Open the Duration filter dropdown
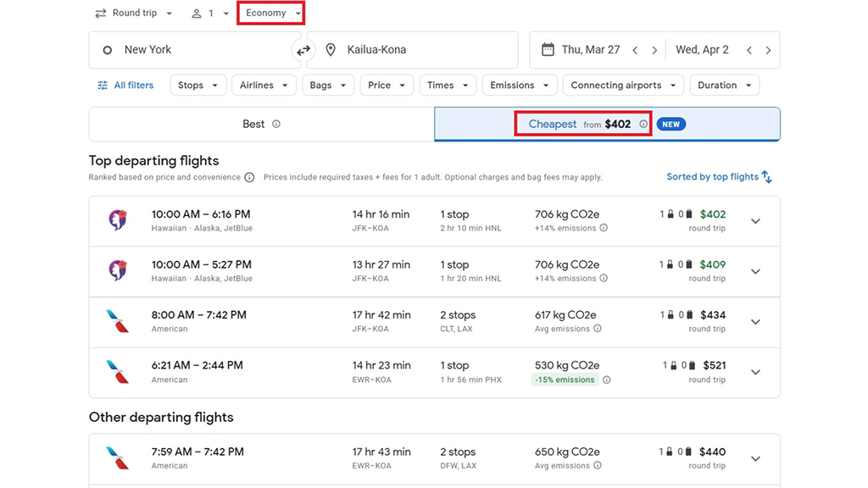Screen dimensions: 868x488 (724, 86)
